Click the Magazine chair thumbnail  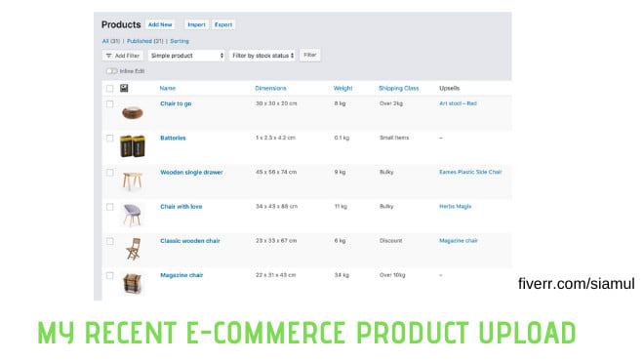tap(133, 283)
